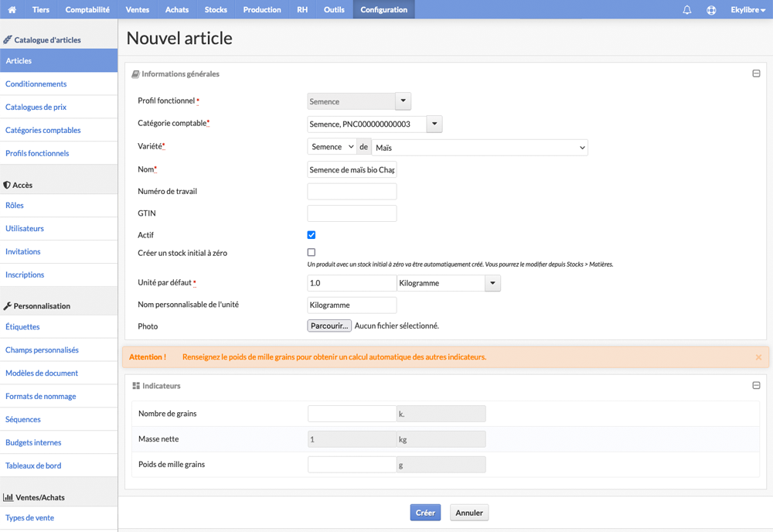Click Poids de mille grains input
The width and height of the screenshot is (773, 532).
(352, 465)
